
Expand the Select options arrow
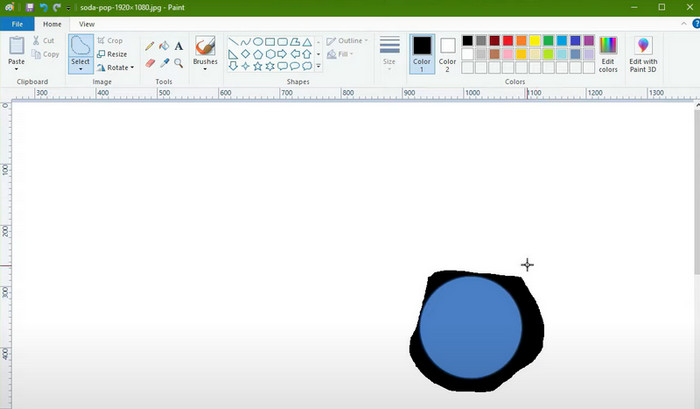(81, 69)
